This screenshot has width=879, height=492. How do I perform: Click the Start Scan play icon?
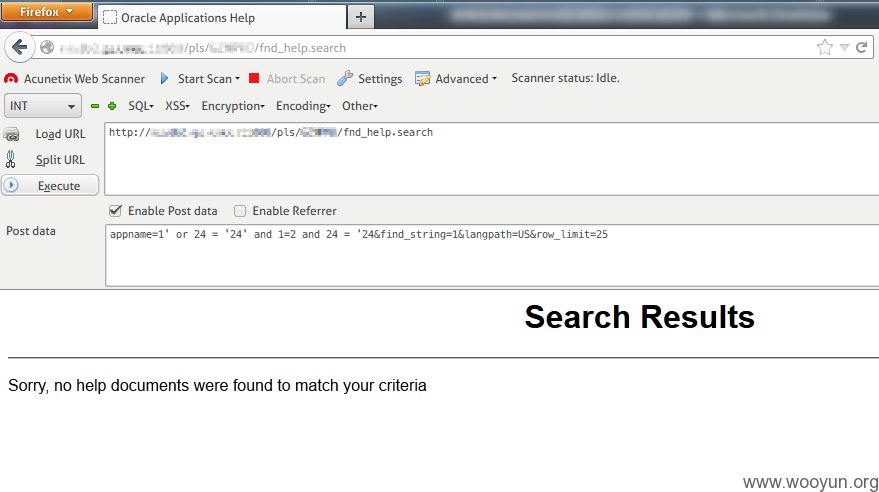164,78
